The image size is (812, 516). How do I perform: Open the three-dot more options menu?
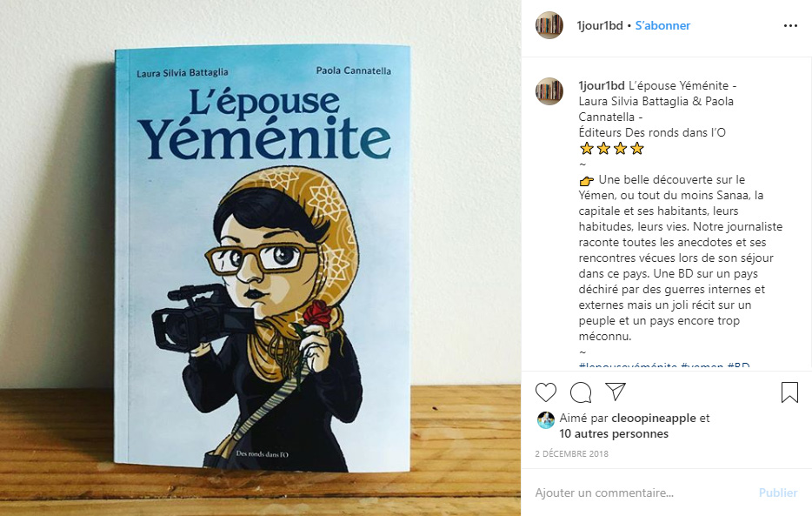790,25
